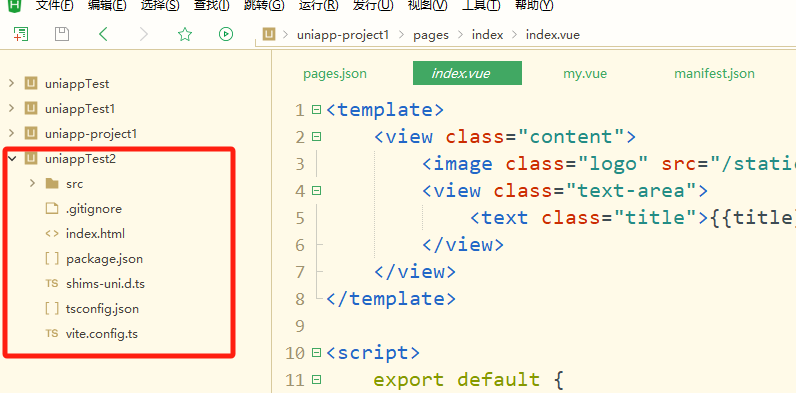Switch to the my.vue tab
The image size is (796, 393).
pos(585,74)
